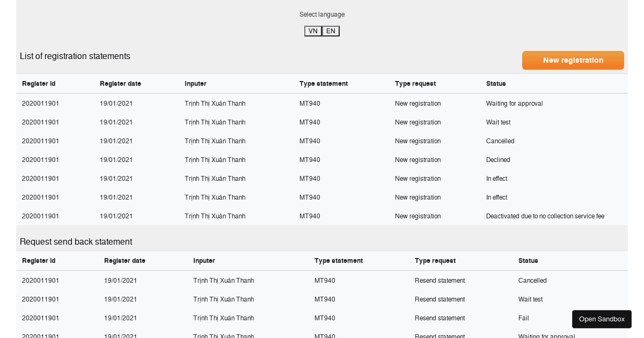Screen dimensions: 644x338
Task: Click MT940 in the Fail row
Action: (x=325, y=318)
